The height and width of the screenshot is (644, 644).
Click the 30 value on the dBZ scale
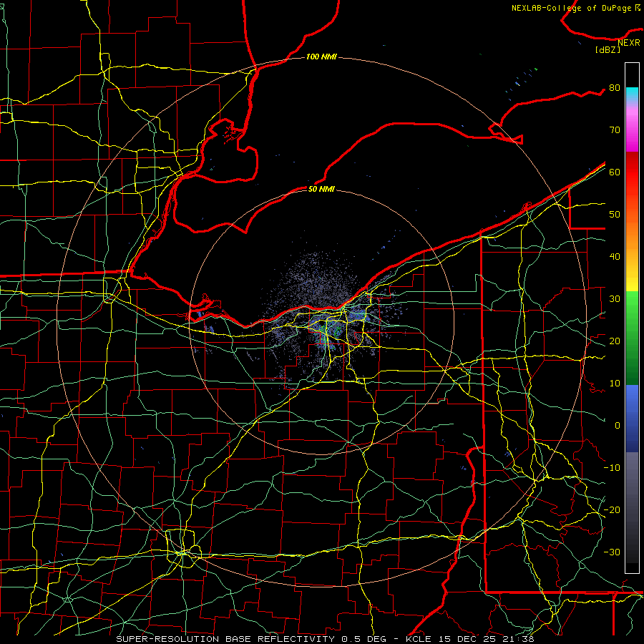(615, 298)
